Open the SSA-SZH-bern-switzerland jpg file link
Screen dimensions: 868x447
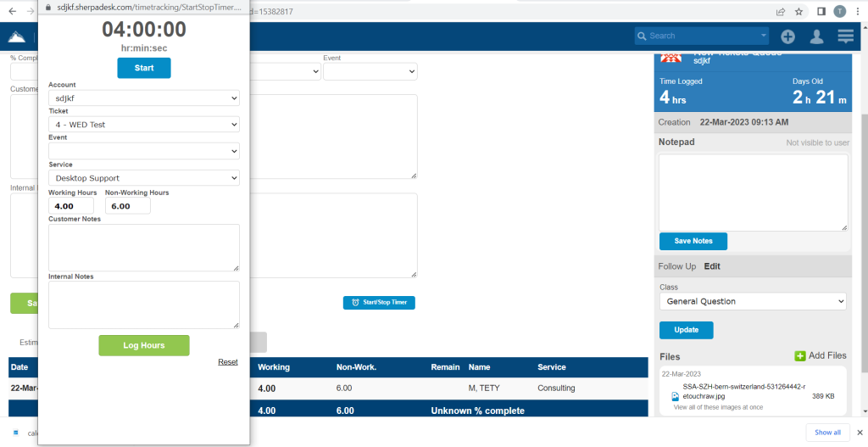click(x=744, y=391)
